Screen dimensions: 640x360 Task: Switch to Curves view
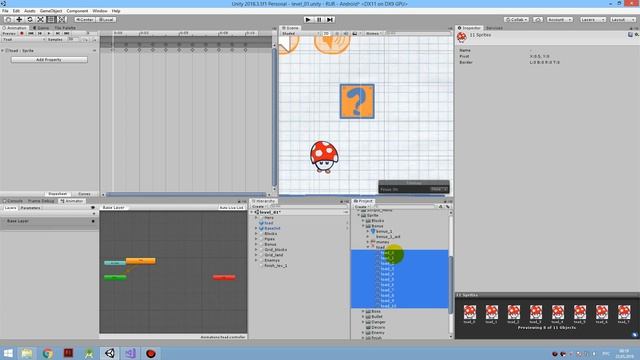pos(84,194)
